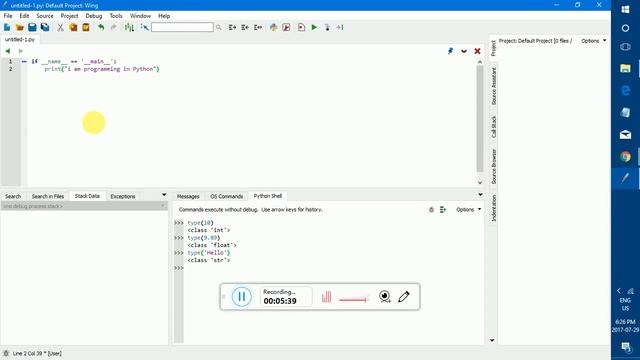Select the untitled-1.py editor tab
Viewport: 640px width, 360px height.
click(20, 40)
